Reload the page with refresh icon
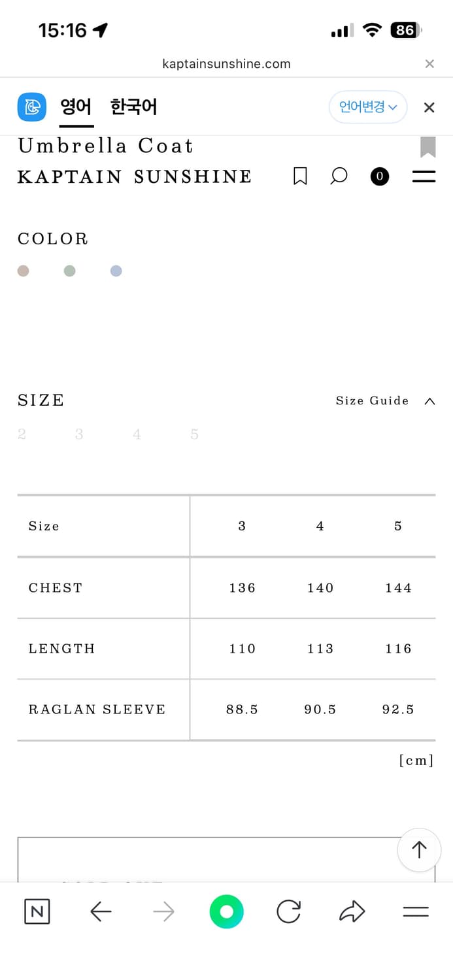This screenshot has width=453, height=980. [288, 911]
